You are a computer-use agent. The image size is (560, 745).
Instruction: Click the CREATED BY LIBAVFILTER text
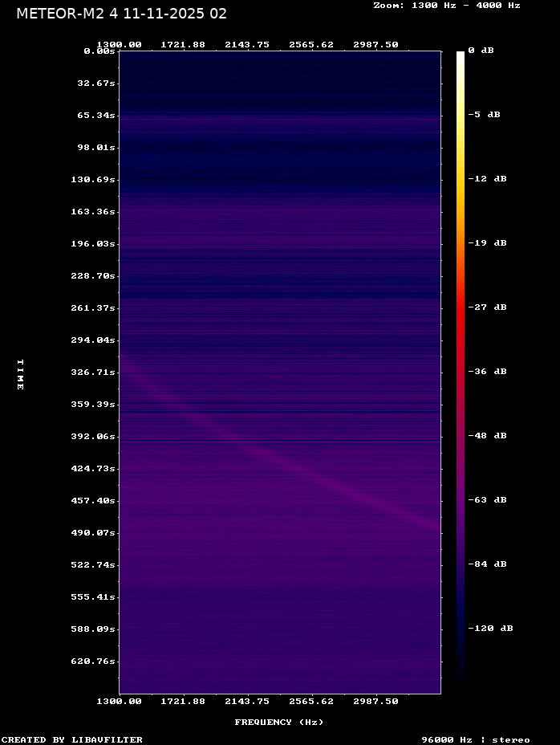72,739
